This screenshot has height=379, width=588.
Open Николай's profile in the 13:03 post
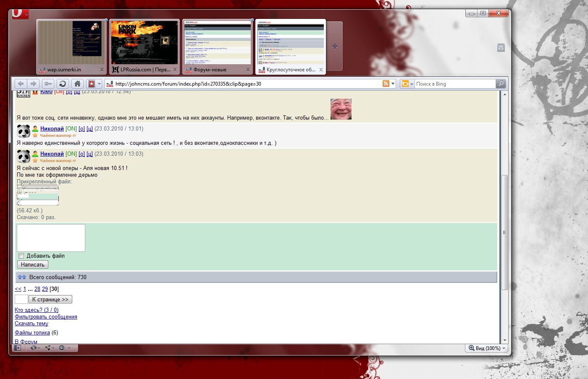(x=52, y=154)
